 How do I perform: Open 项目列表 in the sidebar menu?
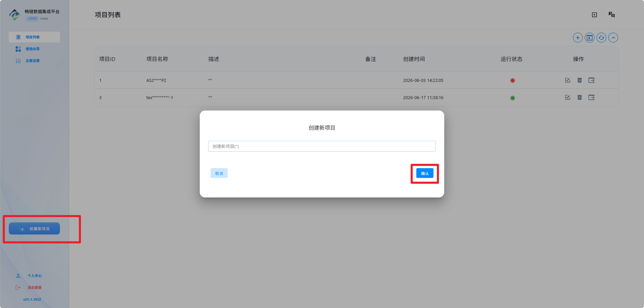pos(34,37)
